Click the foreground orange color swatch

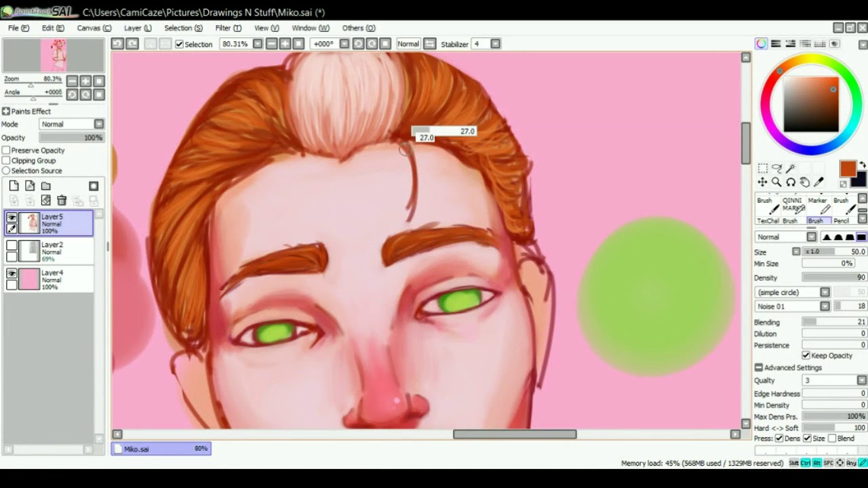(x=847, y=169)
